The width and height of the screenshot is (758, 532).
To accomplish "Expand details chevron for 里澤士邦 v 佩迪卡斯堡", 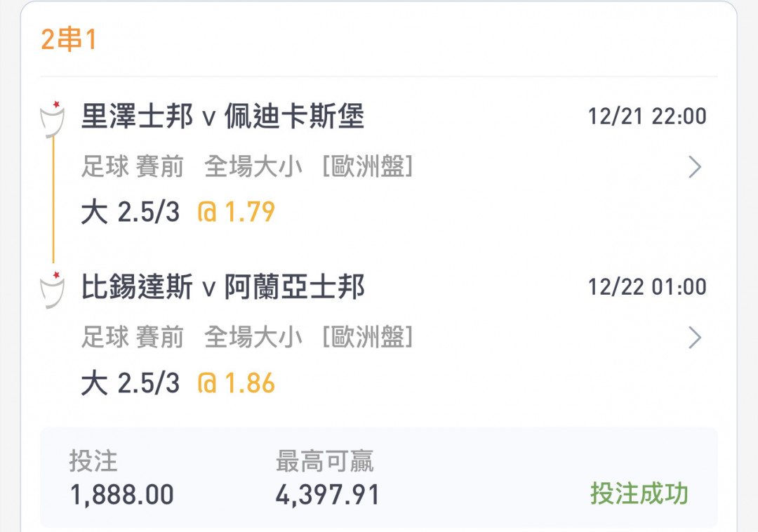I will (695, 167).
